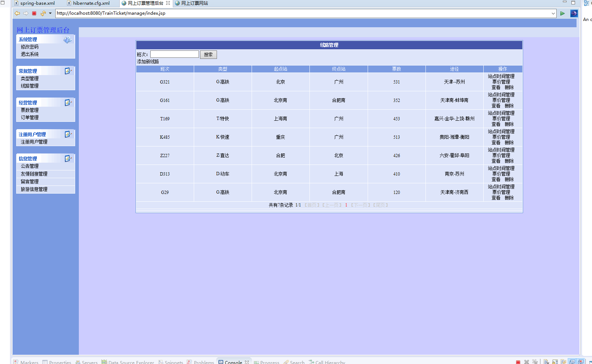Stop page loading with the red stop icon
This screenshot has height=364, width=592.
pos(34,13)
